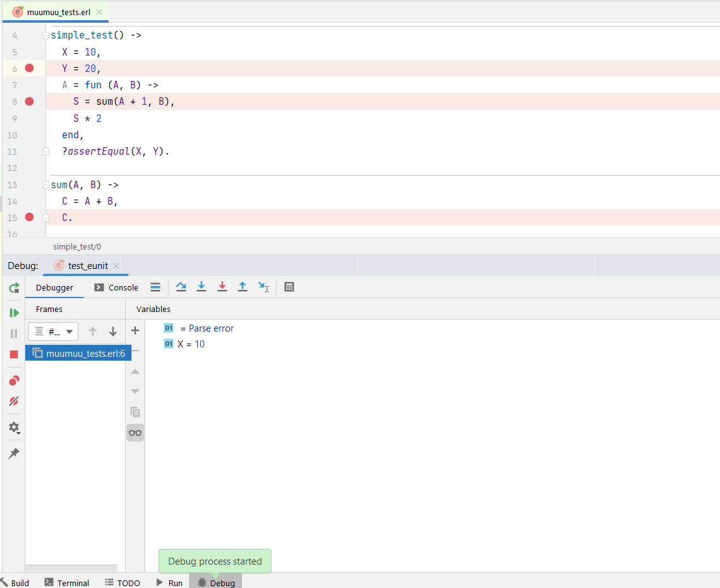Select the Run to Cursor icon

[264, 287]
